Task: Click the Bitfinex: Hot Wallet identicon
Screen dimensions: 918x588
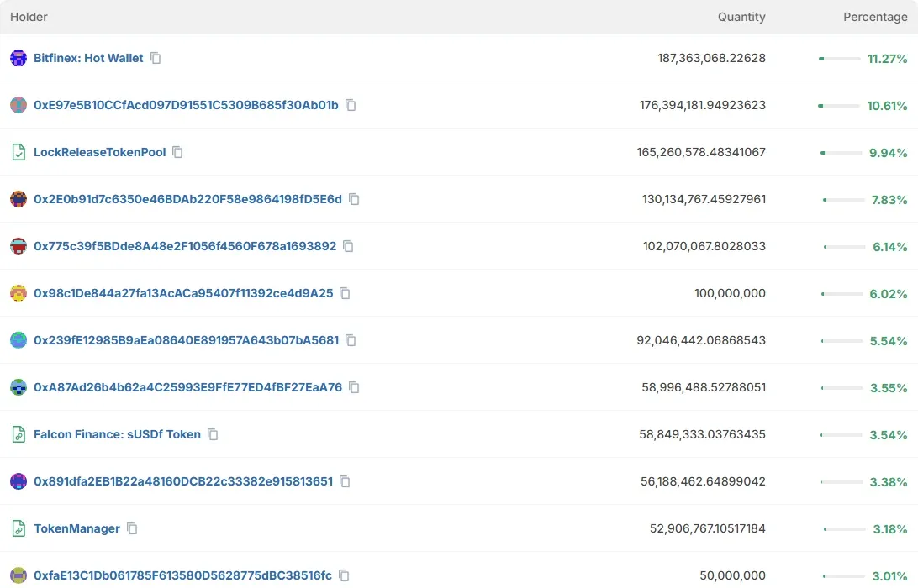Action: (x=18, y=58)
